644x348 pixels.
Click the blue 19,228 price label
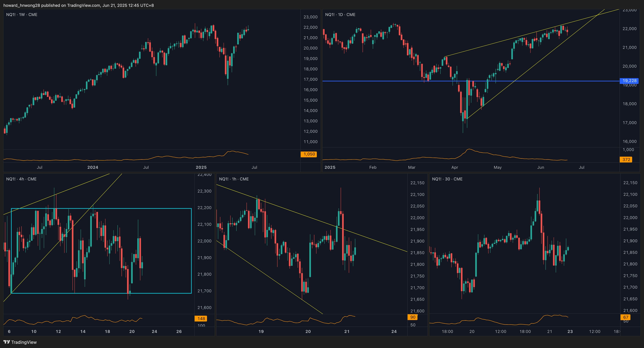click(629, 81)
